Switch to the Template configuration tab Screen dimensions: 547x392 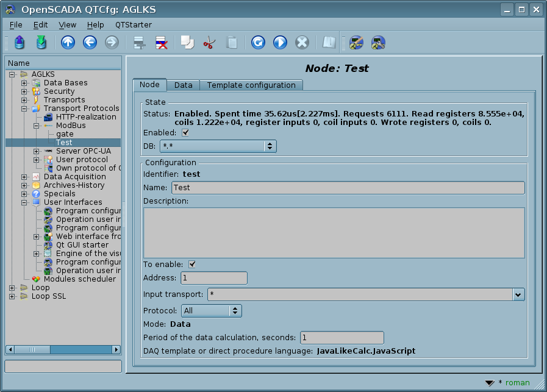tap(251, 85)
